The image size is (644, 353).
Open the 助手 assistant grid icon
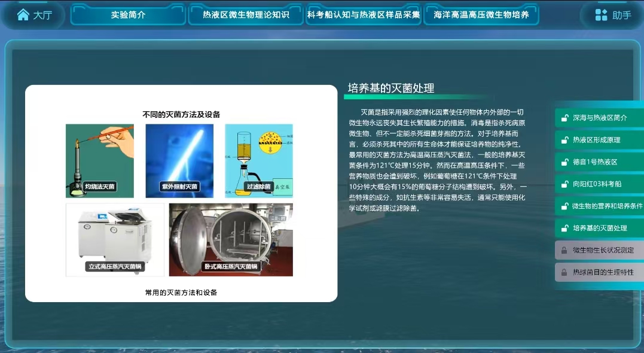point(601,15)
